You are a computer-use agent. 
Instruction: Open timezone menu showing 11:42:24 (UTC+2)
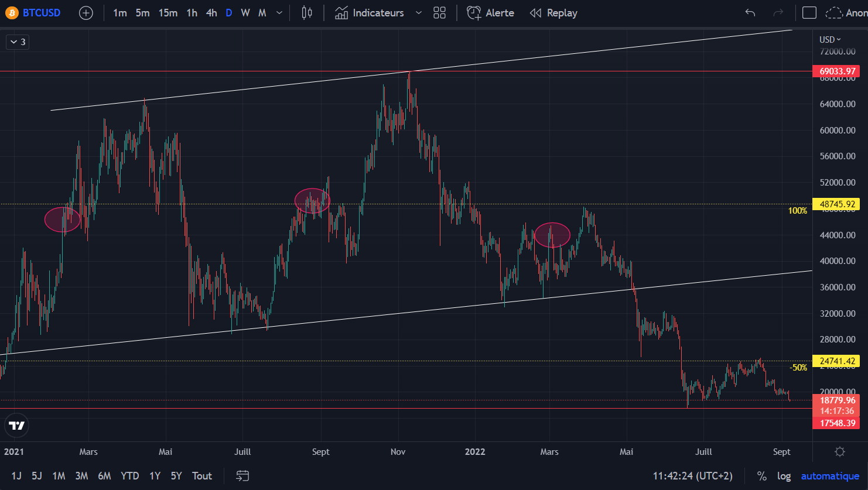[693, 476]
